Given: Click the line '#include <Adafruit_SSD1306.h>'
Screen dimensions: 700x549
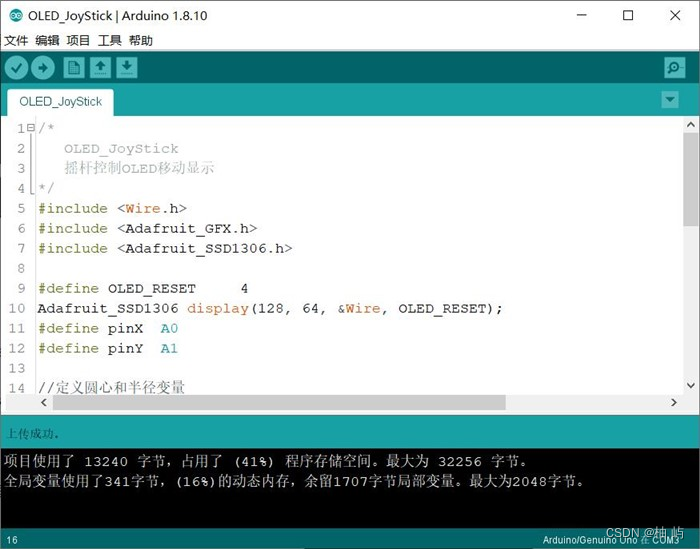Looking at the screenshot, I should 165,249.
